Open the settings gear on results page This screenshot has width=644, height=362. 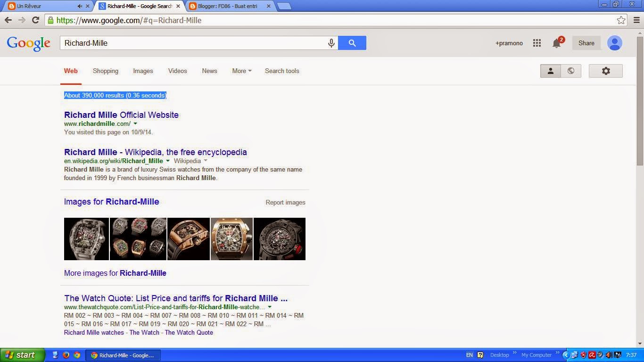tap(606, 71)
